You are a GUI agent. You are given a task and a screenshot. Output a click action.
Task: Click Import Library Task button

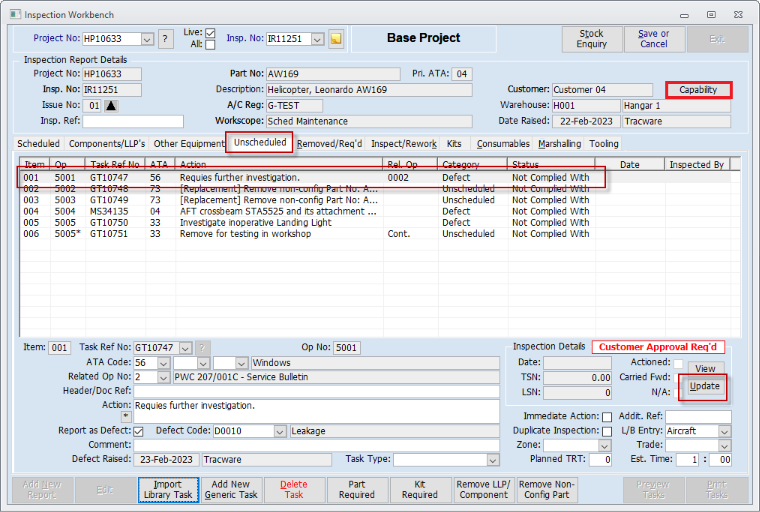[168, 490]
